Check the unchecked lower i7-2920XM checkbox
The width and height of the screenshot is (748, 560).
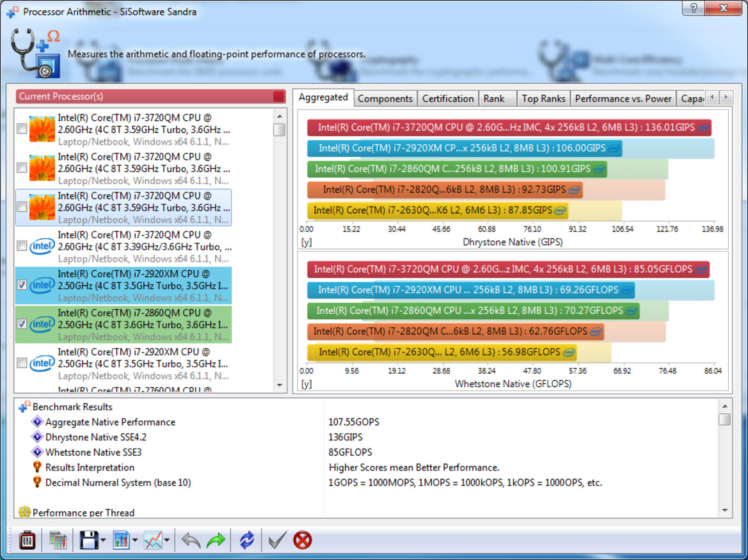(x=22, y=364)
